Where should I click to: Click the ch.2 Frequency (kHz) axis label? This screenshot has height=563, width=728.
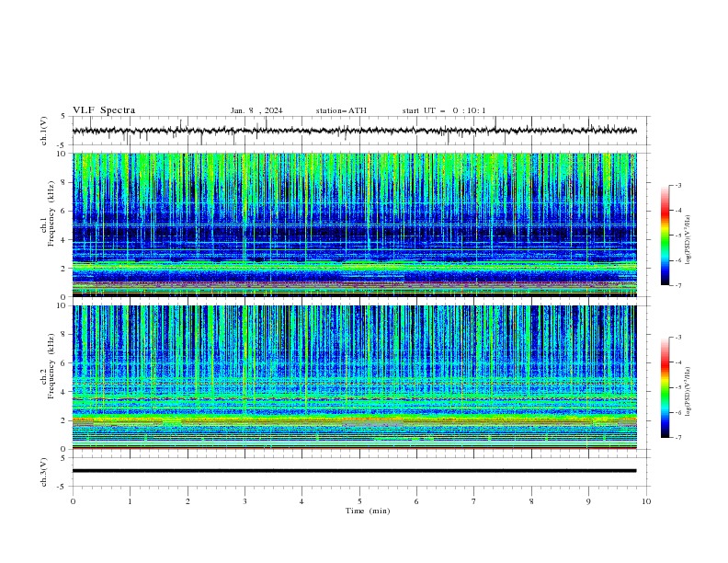tap(48, 366)
